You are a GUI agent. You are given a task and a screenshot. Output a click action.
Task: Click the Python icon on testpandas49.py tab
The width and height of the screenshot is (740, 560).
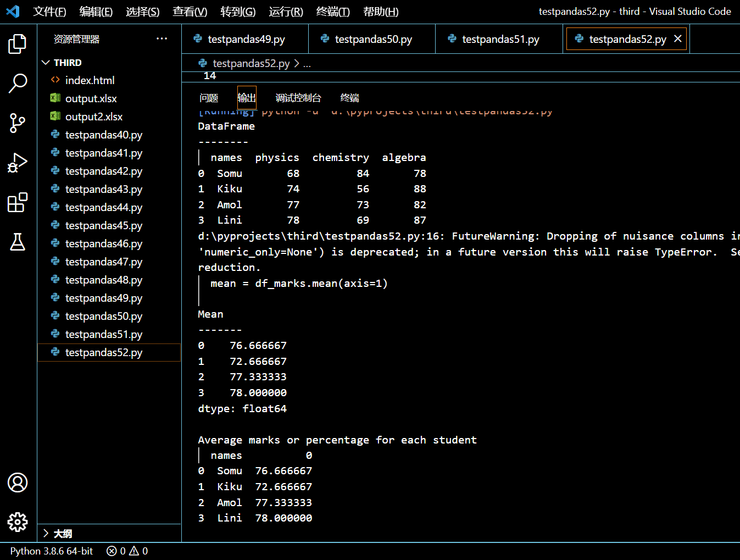(198, 38)
